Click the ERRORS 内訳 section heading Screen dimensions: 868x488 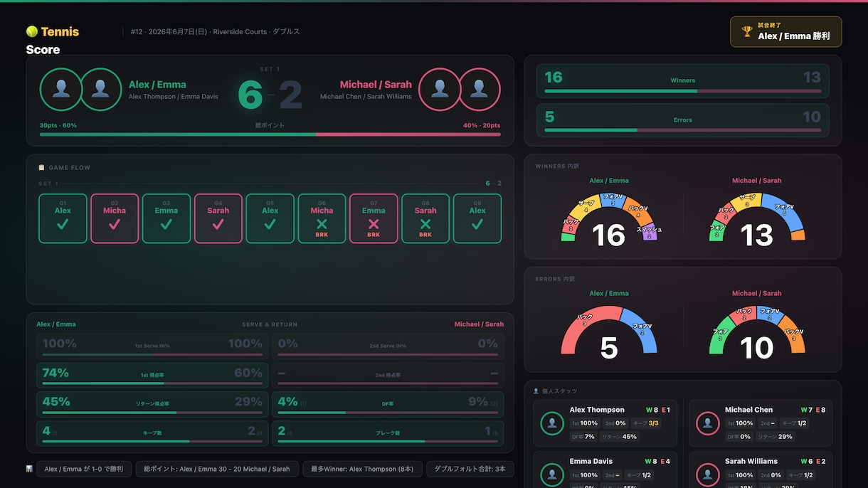click(x=556, y=279)
